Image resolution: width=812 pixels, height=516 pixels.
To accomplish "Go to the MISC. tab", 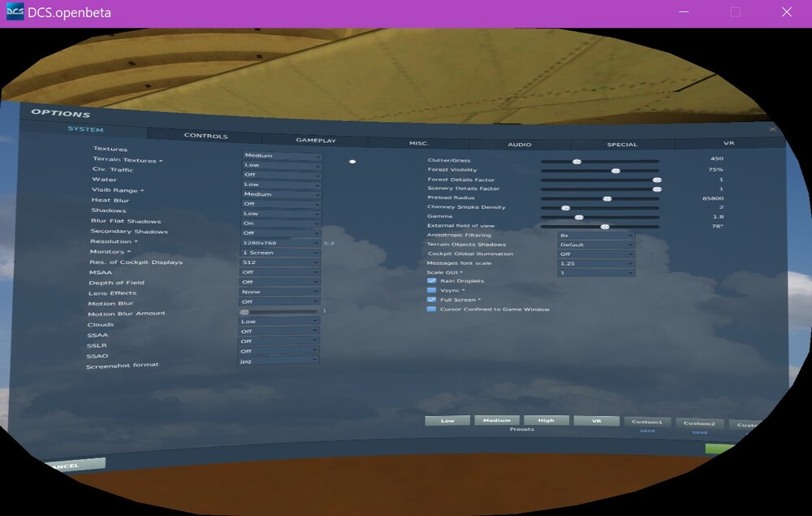I will [x=418, y=143].
